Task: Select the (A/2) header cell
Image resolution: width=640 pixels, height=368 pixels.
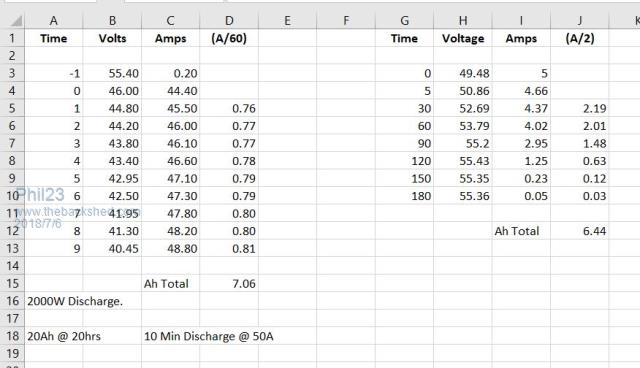Action: coord(580,38)
